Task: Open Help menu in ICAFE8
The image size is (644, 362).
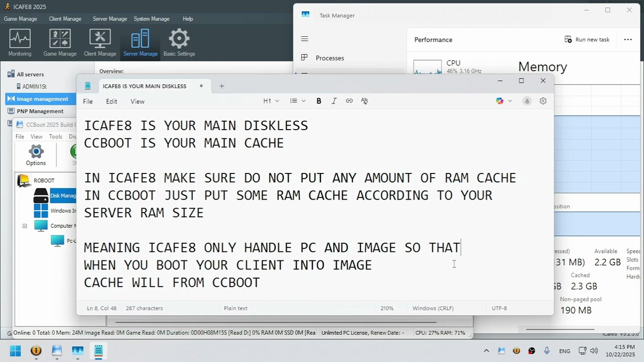Action: tap(188, 19)
